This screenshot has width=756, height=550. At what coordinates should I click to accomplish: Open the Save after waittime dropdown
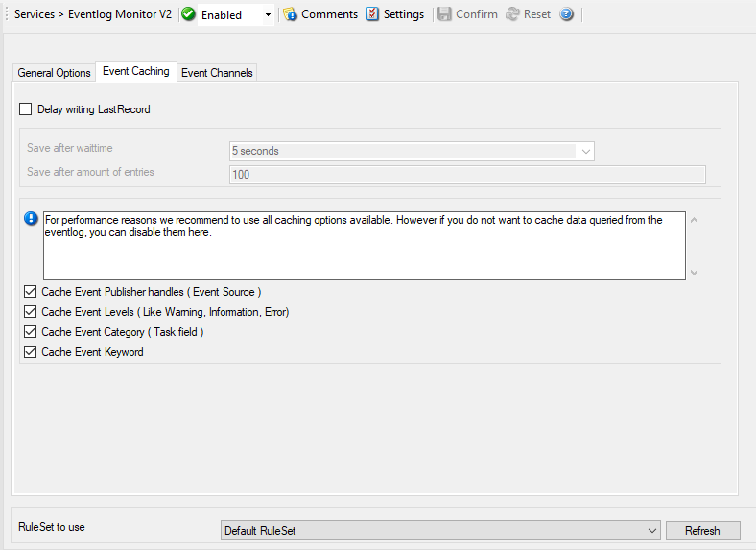(x=585, y=151)
